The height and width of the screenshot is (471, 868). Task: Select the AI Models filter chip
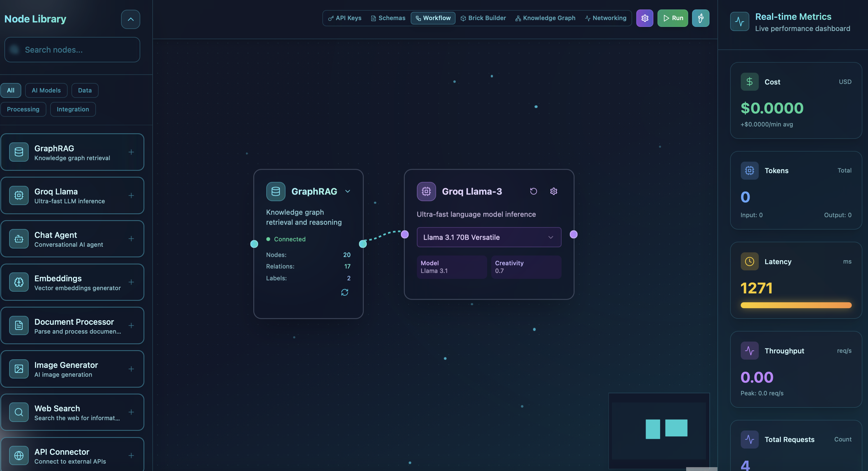point(46,90)
